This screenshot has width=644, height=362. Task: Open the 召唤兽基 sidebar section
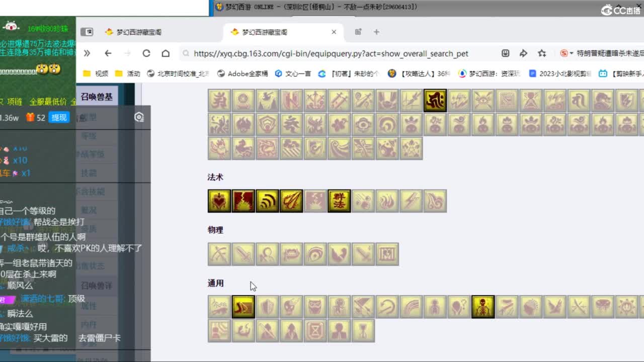pos(97,97)
